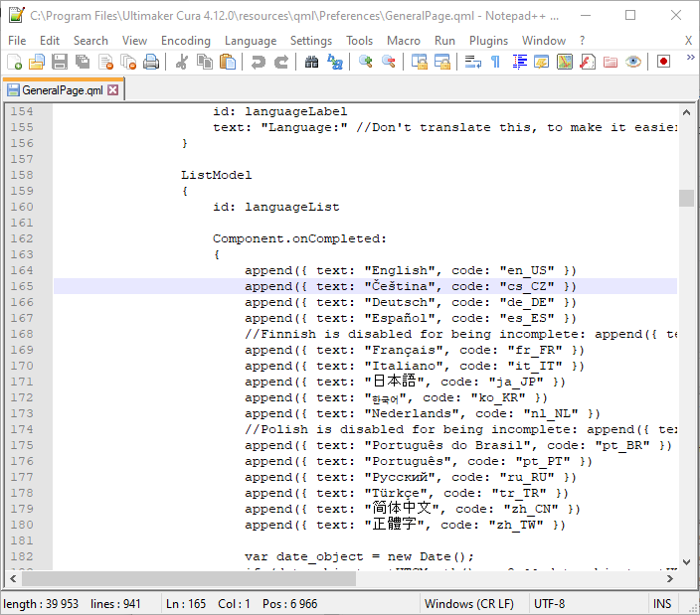Show the Document Map panel icon
The height and width of the screenshot is (615, 700).
(565, 62)
